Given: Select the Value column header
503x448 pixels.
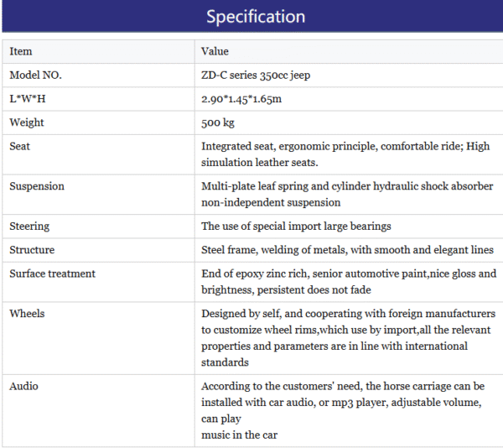Looking at the screenshot, I should pyautogui.click(x=215, y=51).
